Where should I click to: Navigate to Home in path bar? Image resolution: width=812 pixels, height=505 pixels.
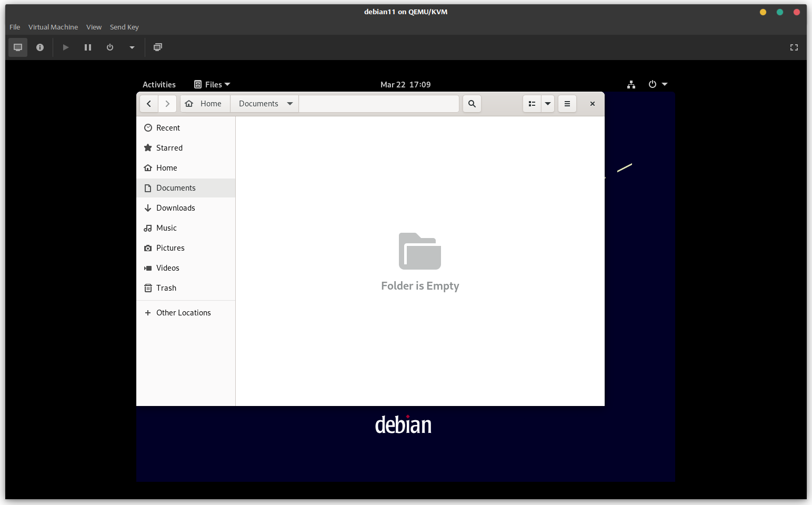coord(205,104)
